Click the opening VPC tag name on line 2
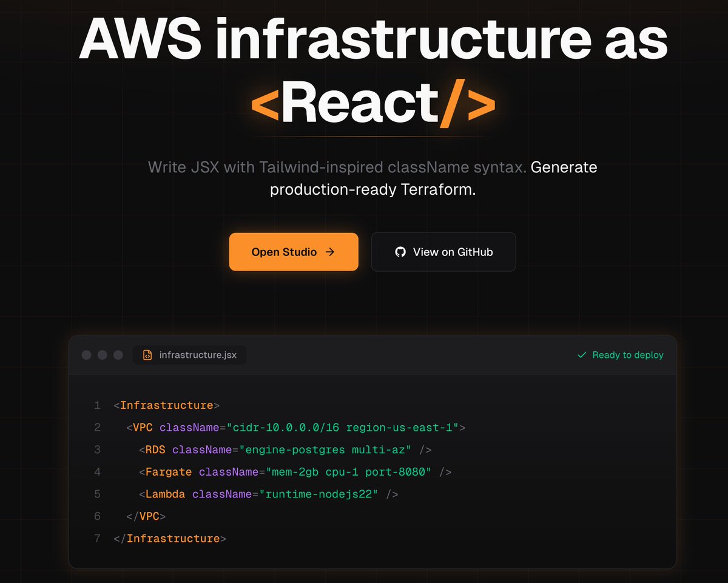This screenshot has width=728, height=583. (x=143, y=428)
